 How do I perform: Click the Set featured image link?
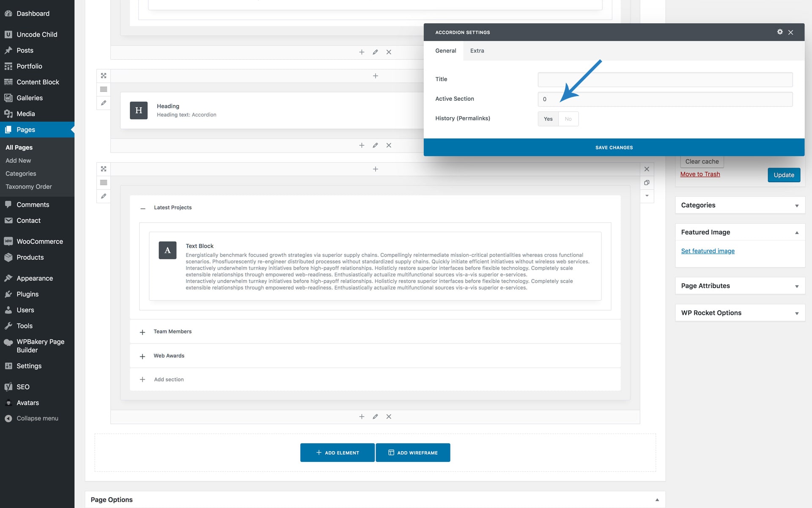708,251
